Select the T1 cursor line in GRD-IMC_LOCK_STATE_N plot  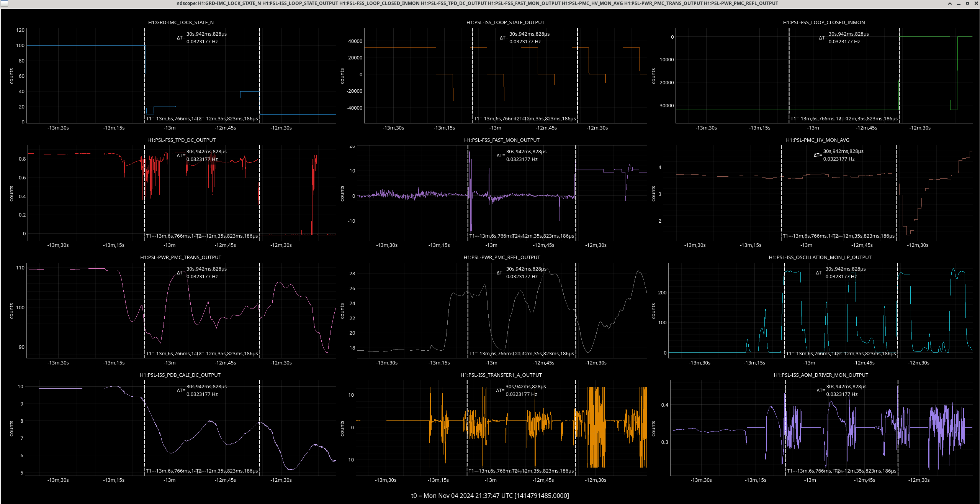point(144,76)
